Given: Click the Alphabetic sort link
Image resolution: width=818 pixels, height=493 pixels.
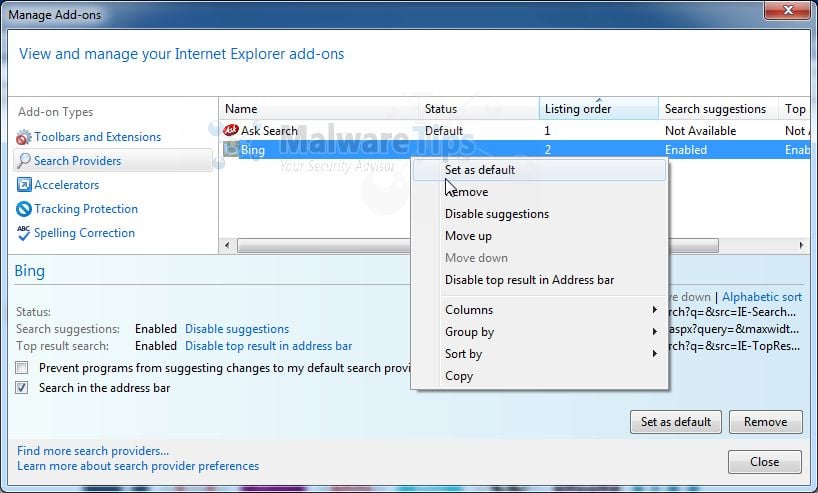Looking at the screenshot, I should [x=762, y=297].
